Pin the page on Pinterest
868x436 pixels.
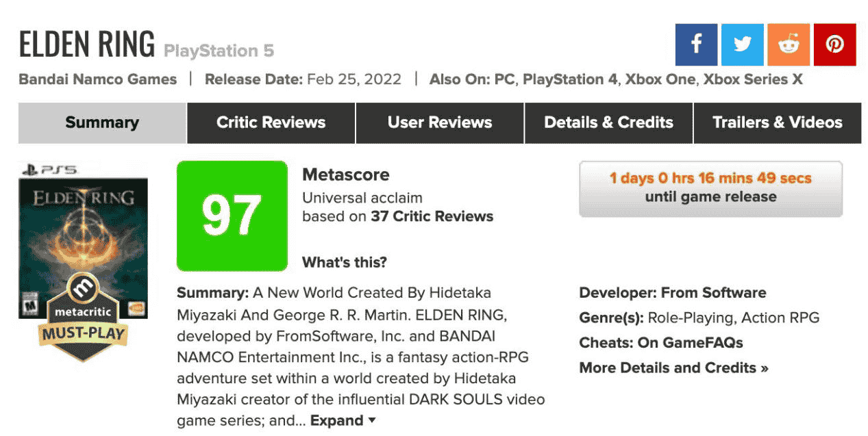834,44
